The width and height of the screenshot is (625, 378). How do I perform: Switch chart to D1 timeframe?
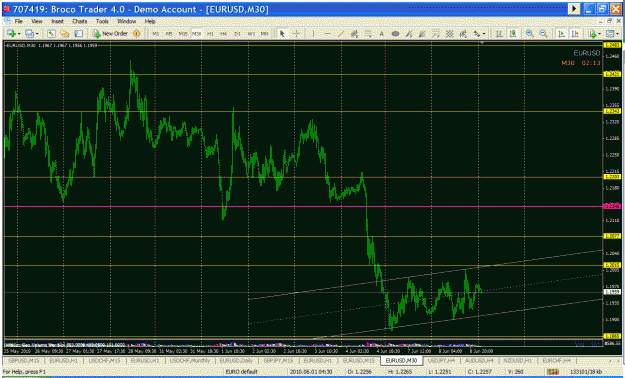coord(238,34)
